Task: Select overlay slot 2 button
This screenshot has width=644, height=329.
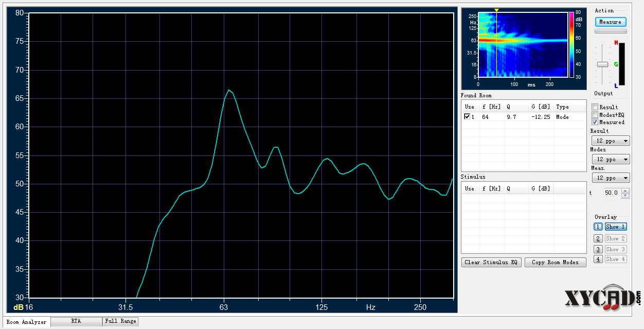Action: (x=598, y=238)
